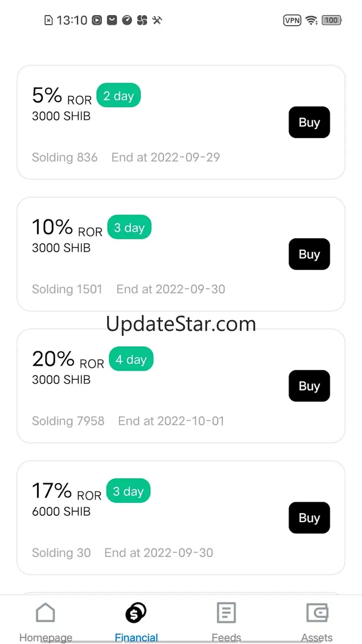
Task: Open the Homepage house icon
Action: coord(45,613)
